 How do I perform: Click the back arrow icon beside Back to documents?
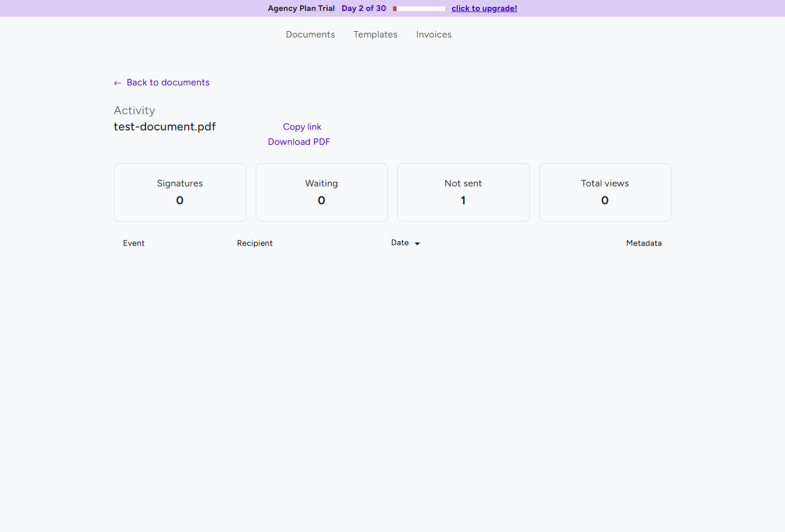pos(117,83)
